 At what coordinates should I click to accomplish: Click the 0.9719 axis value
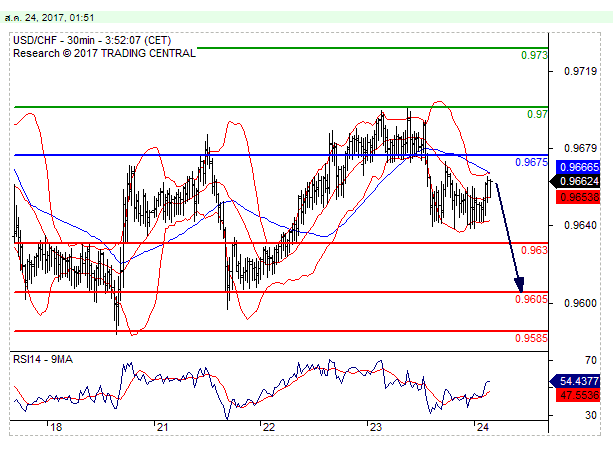click(x=581, y=72)
